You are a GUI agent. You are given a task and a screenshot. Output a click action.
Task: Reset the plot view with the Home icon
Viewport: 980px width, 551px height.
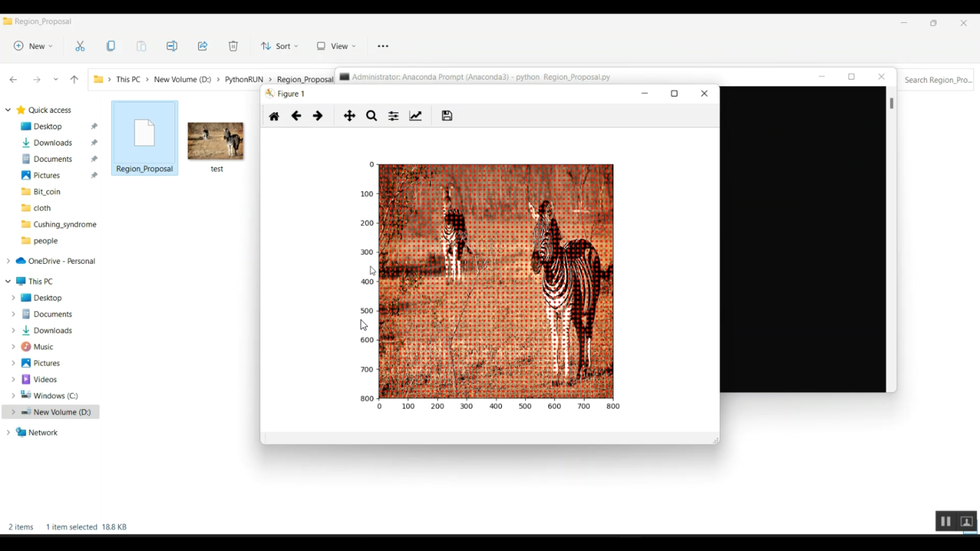(x=274, y=116)
